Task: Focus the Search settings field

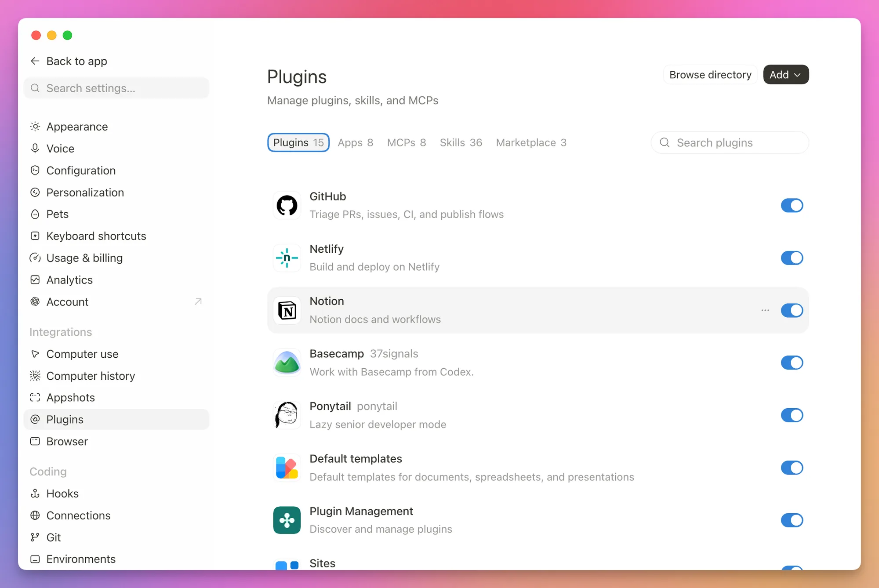Action: [116, 88]
